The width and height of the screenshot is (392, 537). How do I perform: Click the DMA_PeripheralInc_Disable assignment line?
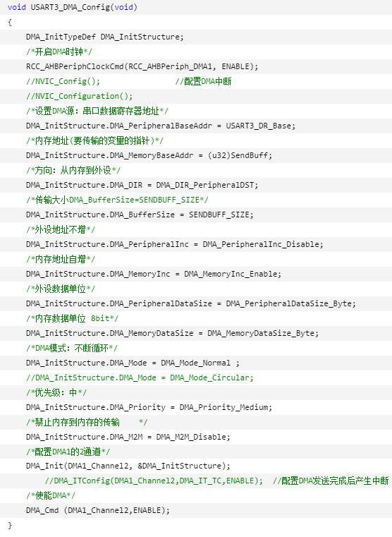point(174,244)
